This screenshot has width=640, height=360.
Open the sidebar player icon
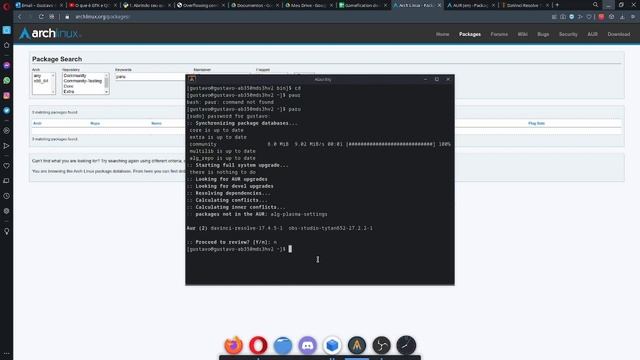pos(7,131)
